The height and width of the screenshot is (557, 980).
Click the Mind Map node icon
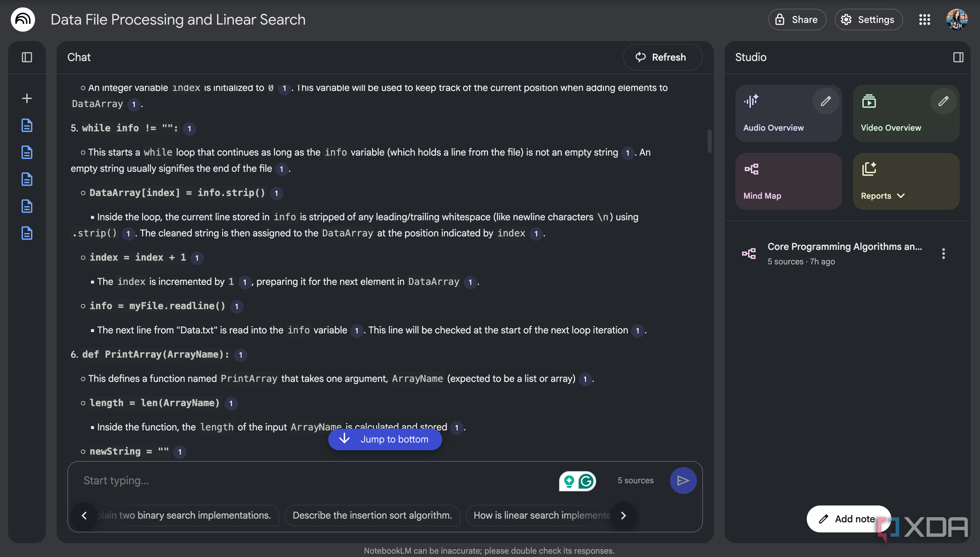751,169
